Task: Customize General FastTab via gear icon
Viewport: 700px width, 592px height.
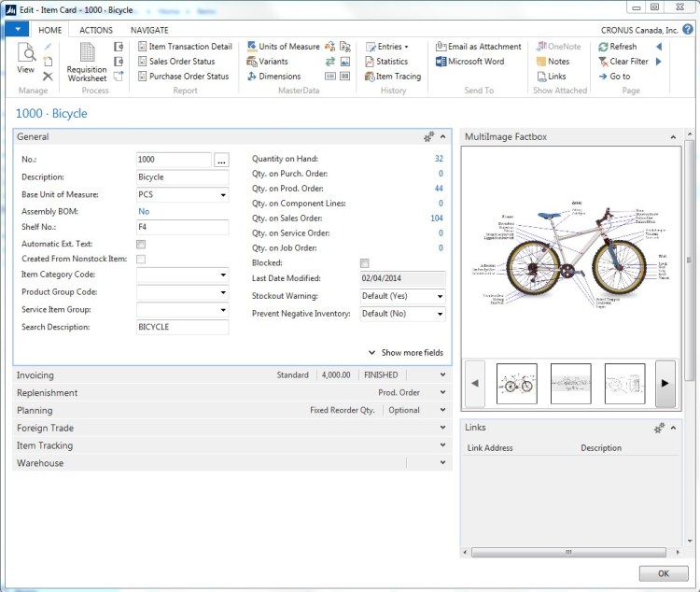Action: pos(428,136)
